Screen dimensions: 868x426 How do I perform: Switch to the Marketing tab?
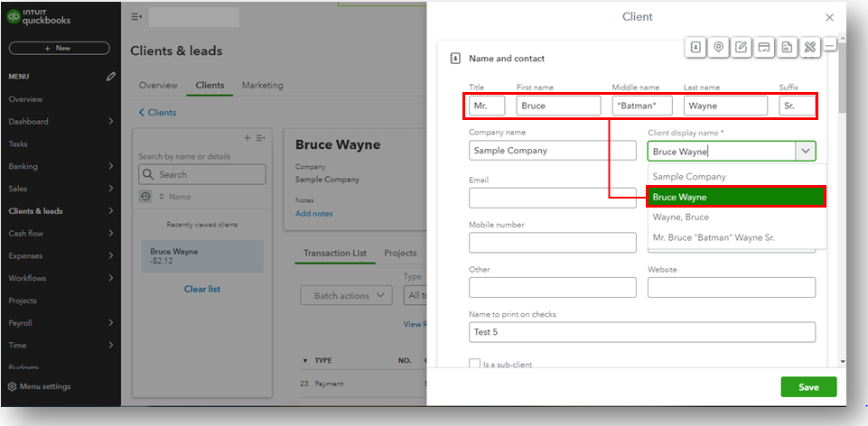click(262, 86)
